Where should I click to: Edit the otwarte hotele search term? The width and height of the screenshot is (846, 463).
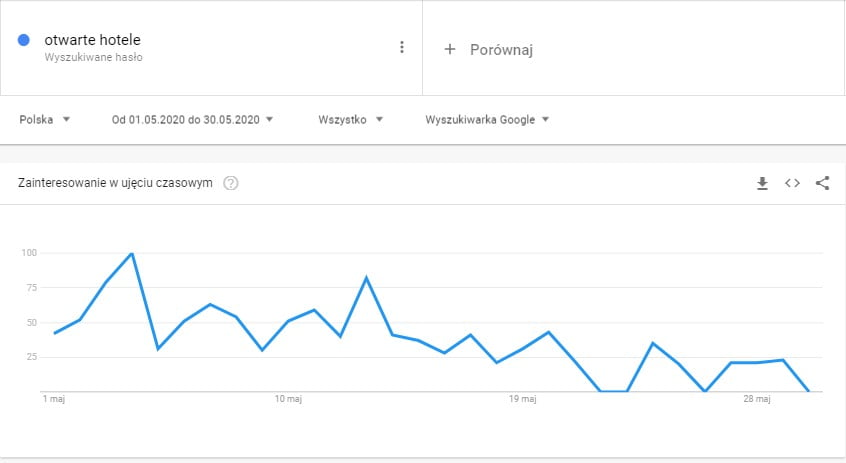(92, 40)
